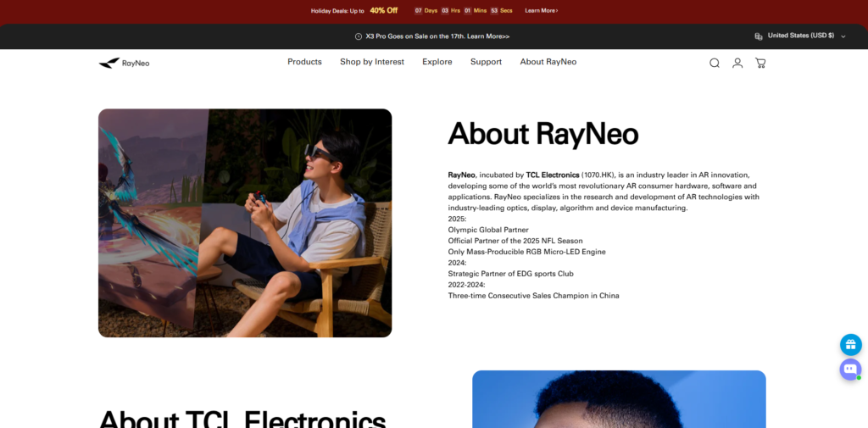The height and width of the screenshot is (428, 868).
Task: Open the Products menu
Action: tap(304, 62)
